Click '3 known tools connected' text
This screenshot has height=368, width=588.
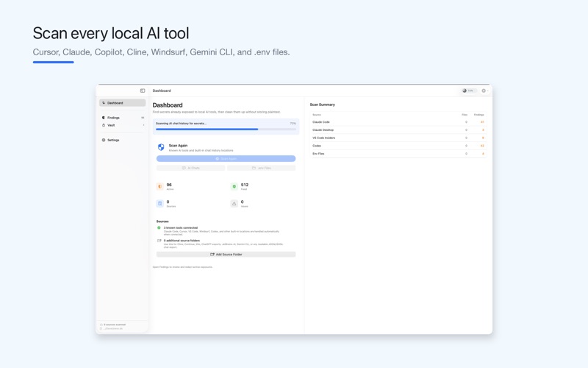pos(180,228)
